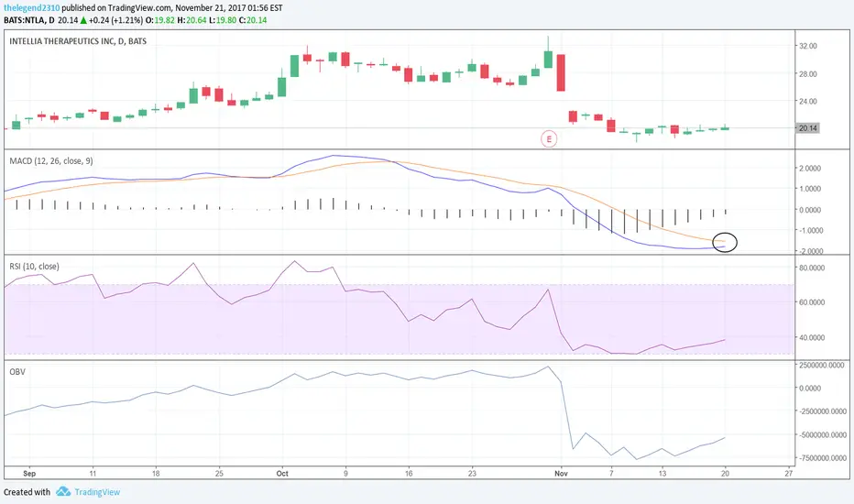The height and width of the screenshot is (504, 854).
Task: Click the MACD -1.0000 axis value
Action: [809, 231]
